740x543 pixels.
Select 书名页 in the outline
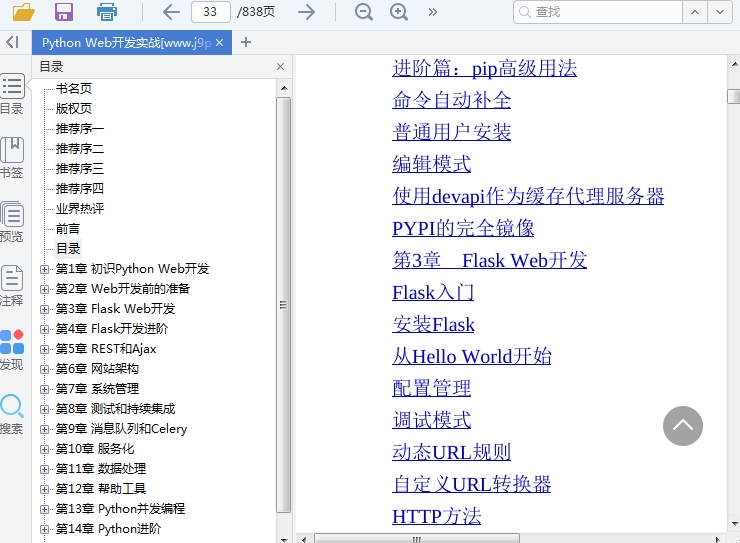click(74, 88)
